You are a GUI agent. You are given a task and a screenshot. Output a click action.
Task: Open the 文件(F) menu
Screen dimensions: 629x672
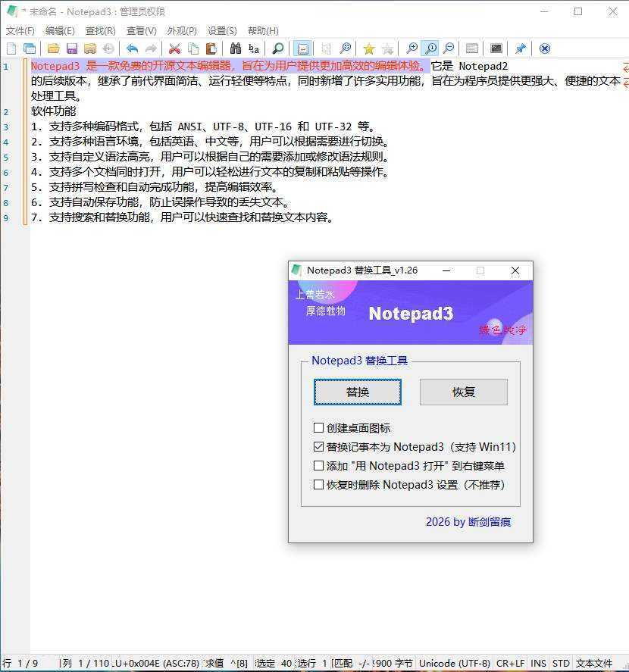[20, 31]
